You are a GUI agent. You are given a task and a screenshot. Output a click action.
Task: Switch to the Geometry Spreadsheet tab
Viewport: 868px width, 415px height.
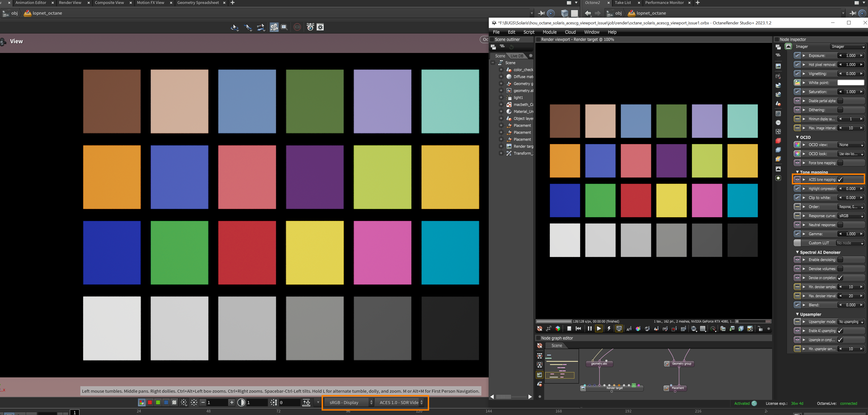tap(198, 3)
